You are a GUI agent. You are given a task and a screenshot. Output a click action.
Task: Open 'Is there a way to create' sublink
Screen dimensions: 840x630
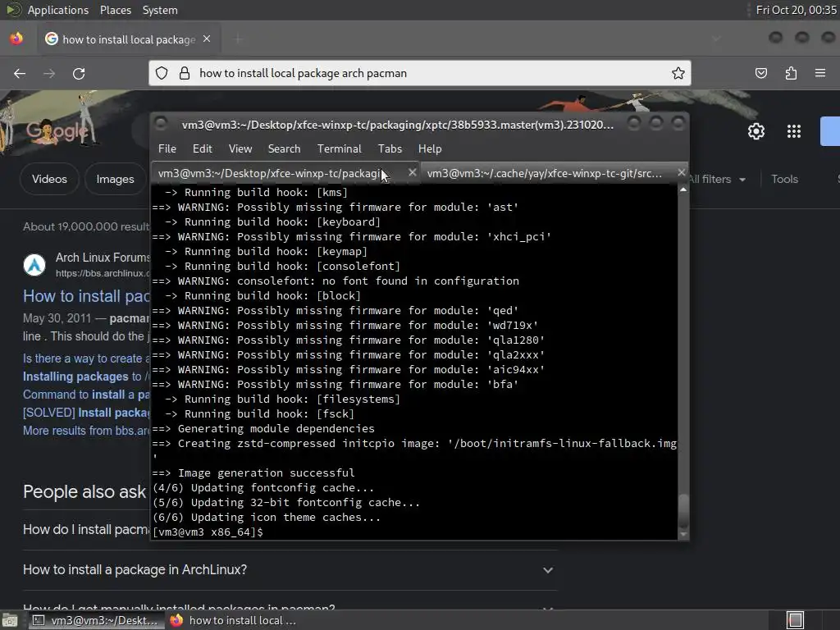pos(87,358)
